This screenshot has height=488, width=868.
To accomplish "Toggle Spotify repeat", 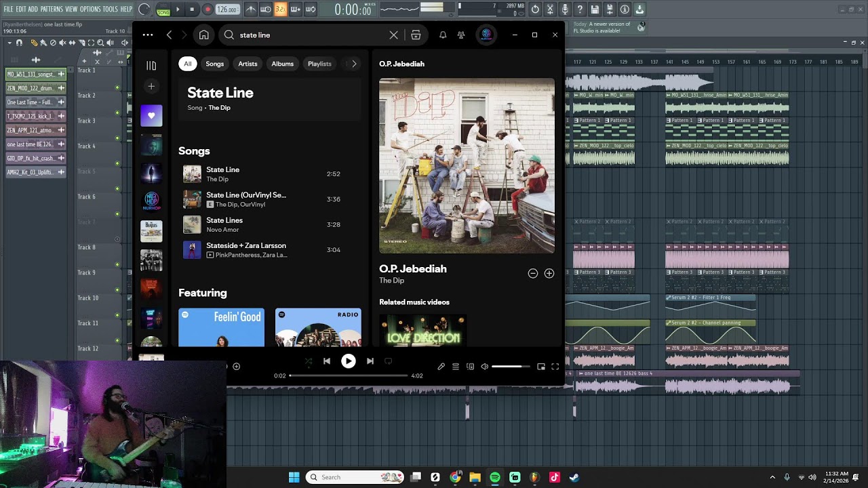I will coord(389,361).
